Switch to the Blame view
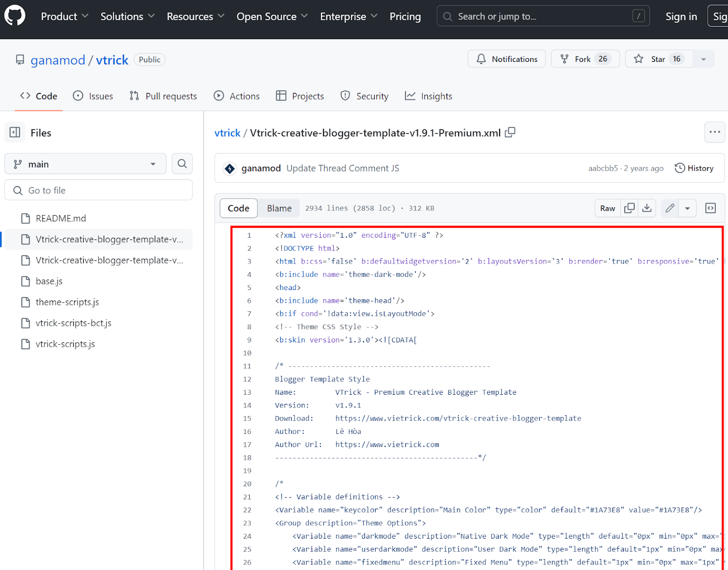Screen dimensions: 728x570 pyautogui.click(x=279, y=208)
